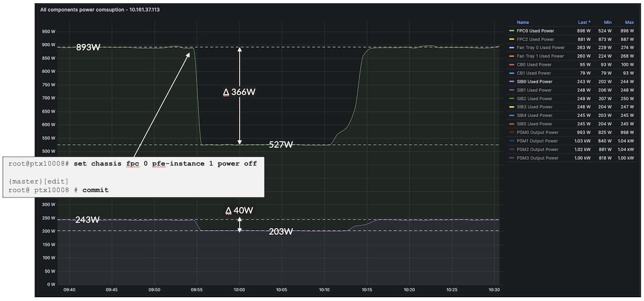
Task: Click the FPC2 Last value 881 W
Action: click(x=584, y=39)
